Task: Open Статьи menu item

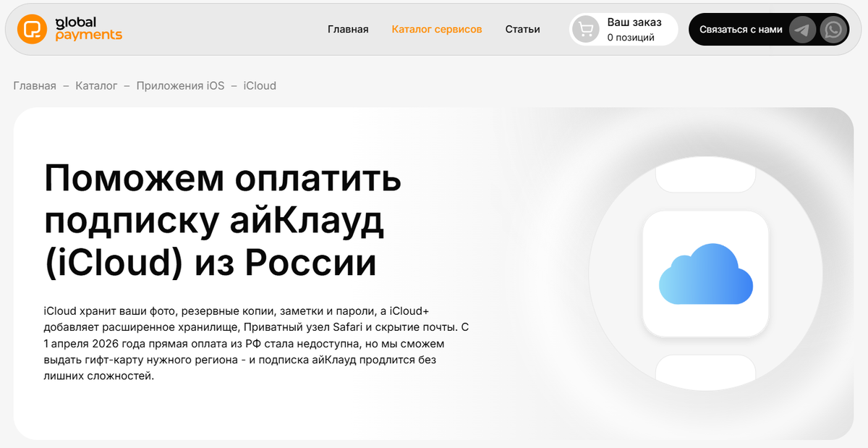Action: [x=522, y=29]
